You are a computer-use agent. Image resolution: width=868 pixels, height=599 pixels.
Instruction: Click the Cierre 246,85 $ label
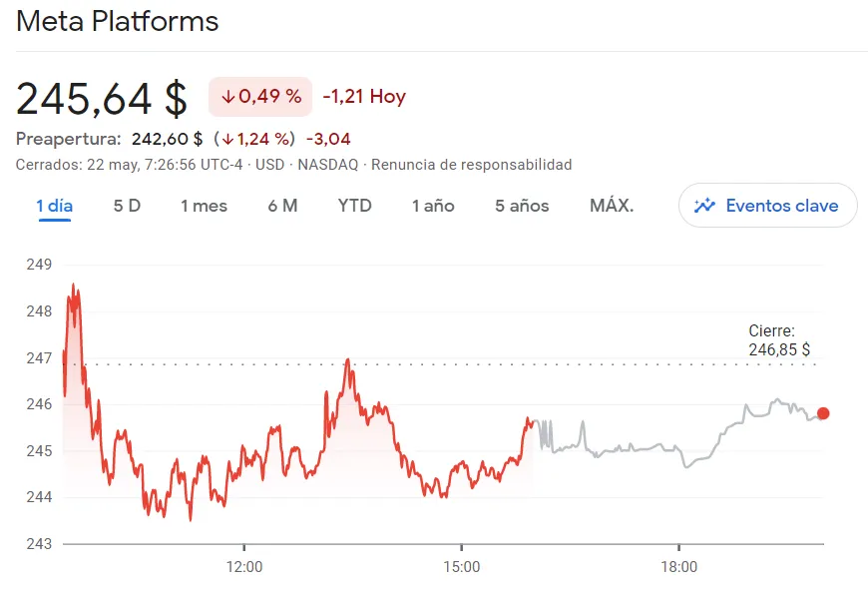coord(778,340)
